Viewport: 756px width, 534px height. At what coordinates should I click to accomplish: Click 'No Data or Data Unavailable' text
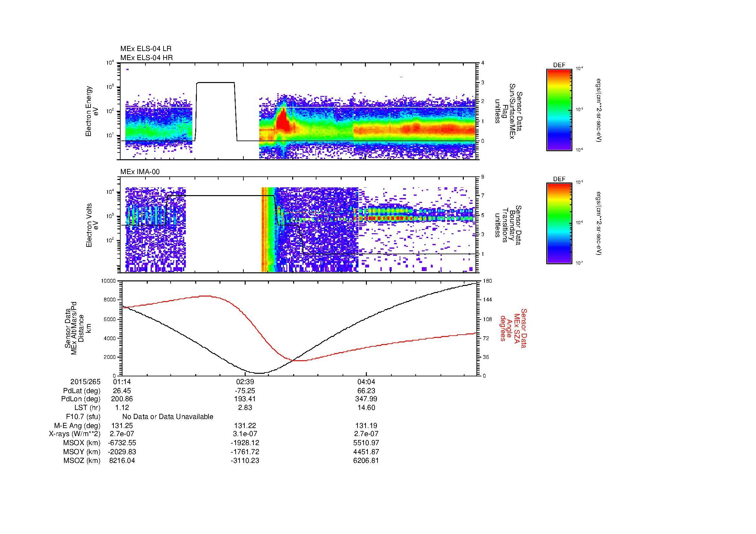[x=168, y=417]
